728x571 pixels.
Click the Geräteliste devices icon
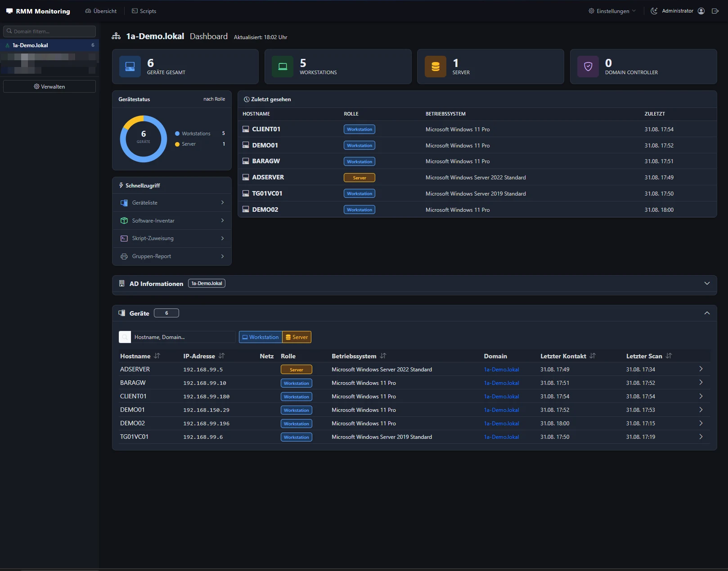(124, 203)
